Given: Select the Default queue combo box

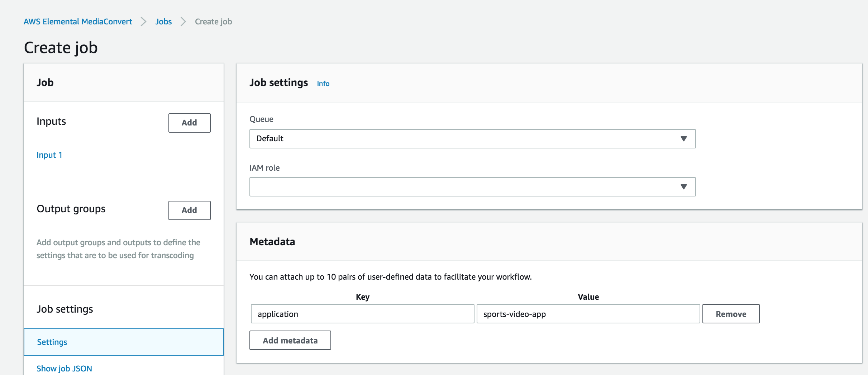Looking at the screenshot, I should [x=472, y=139].
